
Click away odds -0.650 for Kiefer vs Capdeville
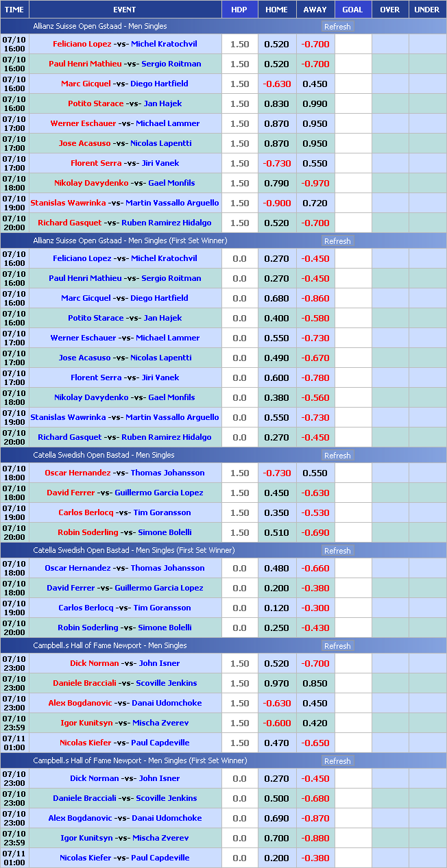point(315,743)
